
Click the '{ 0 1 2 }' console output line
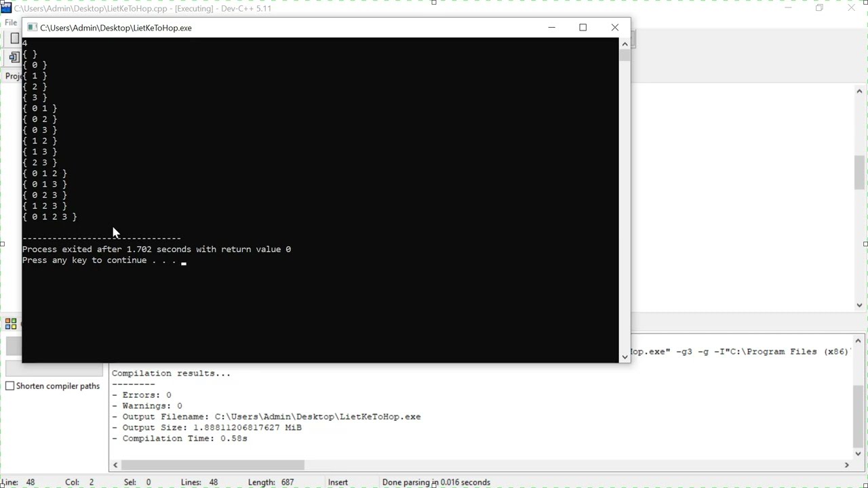tap(45, 174)
